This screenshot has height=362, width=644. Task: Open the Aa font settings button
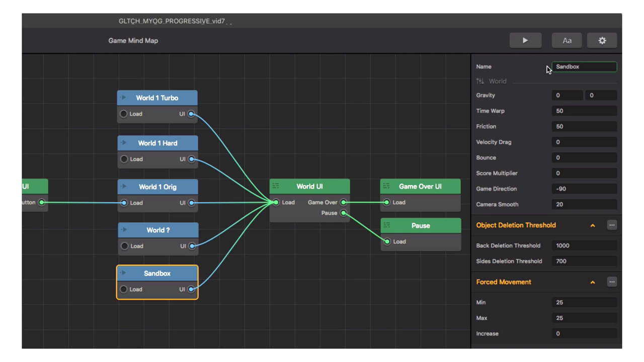tap(567, 41)
